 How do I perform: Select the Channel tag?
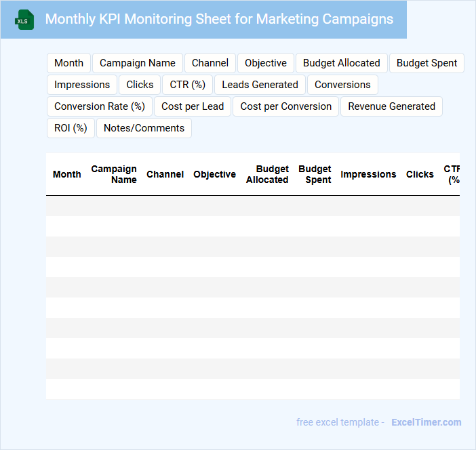[x=210, y=63]
